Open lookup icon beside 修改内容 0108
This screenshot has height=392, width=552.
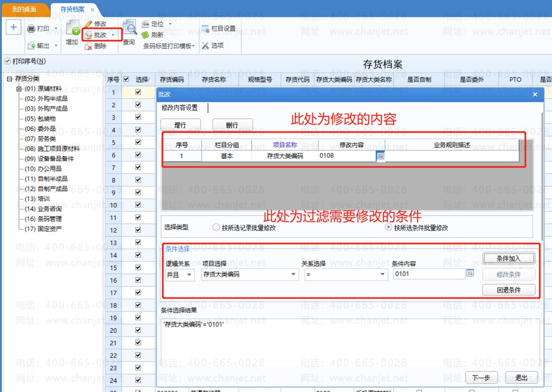(x=380, y=156)
